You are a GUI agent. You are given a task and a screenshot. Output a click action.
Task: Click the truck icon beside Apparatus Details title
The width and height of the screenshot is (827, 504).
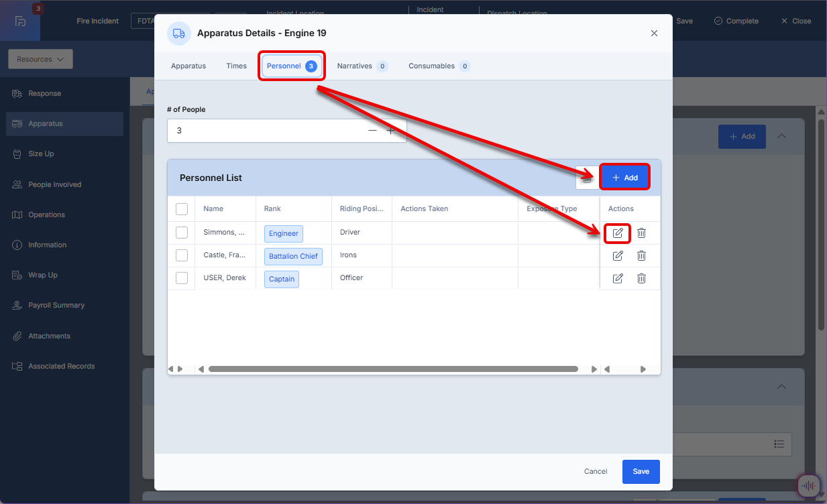click(x=179, y=34)
